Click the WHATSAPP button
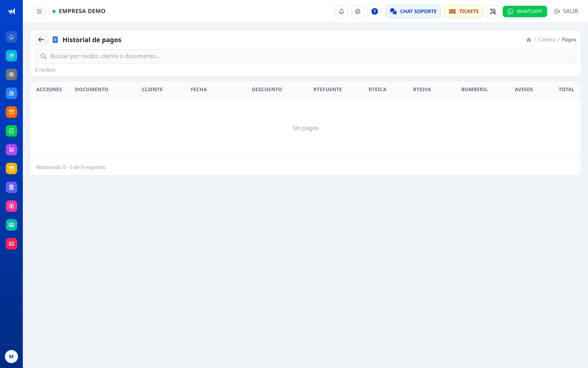The height and width of the screenshot is (368, 588). [525, 11]
